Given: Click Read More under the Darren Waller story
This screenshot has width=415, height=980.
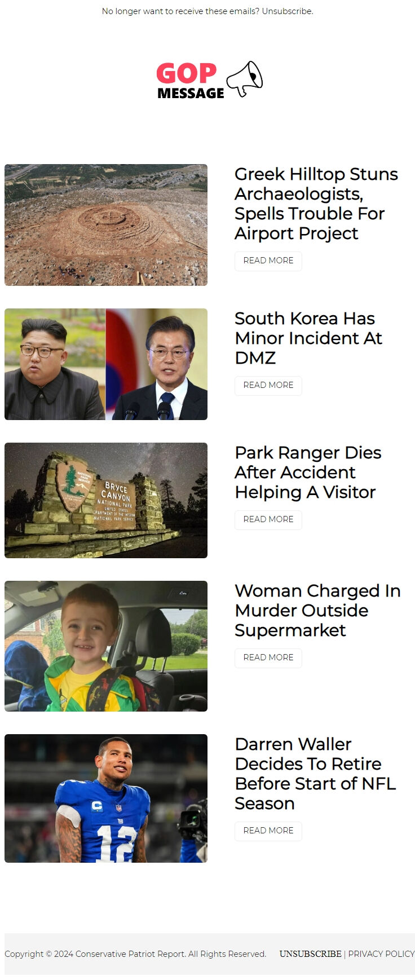Looking at the screenshot, I should (x=268, y=831).
